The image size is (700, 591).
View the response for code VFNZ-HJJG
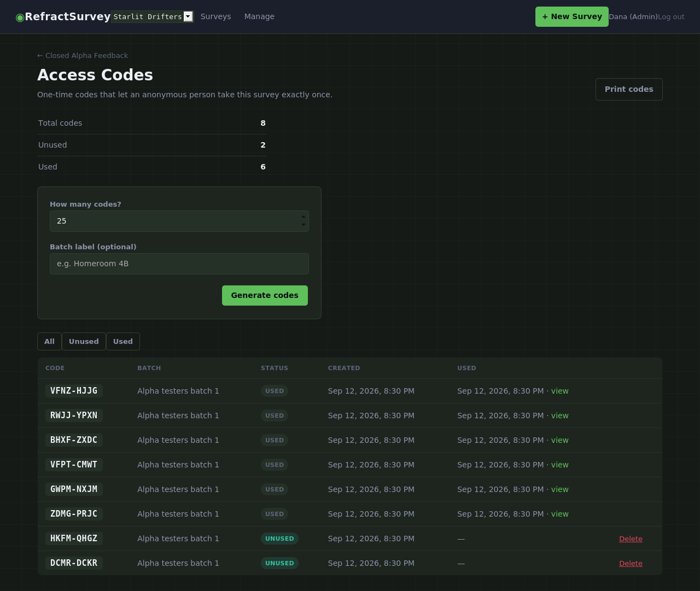point(559,391)
